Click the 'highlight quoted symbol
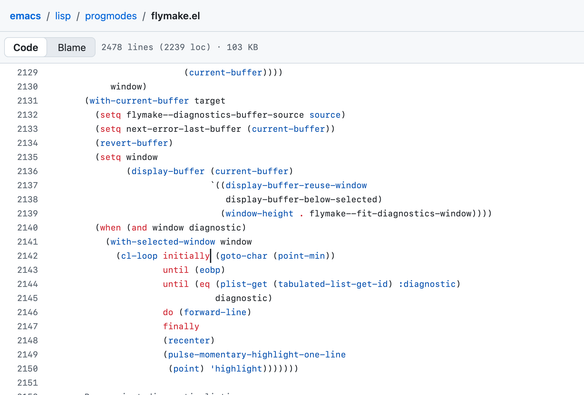The height and width of the screenshot is (395, 584). 236,369
